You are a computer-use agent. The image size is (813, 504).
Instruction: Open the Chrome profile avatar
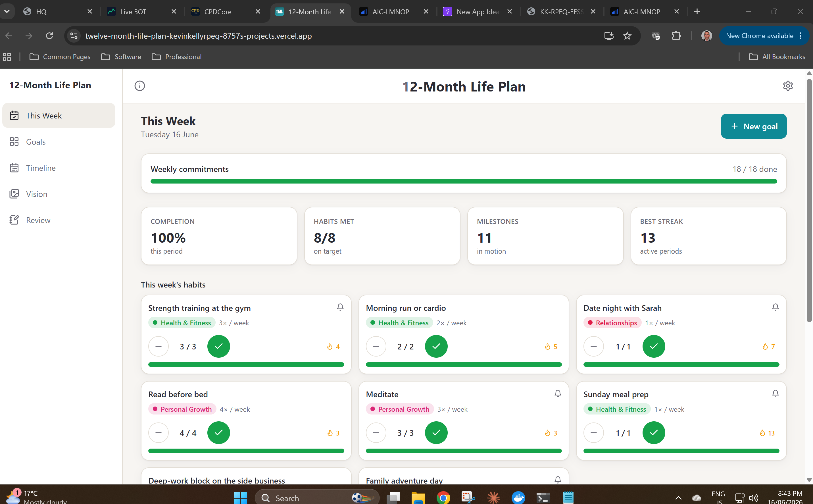point(706,36)
